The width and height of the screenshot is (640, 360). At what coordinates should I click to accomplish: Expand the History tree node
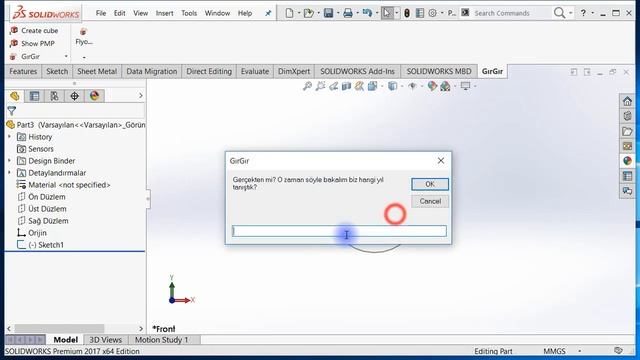[9, 137]
